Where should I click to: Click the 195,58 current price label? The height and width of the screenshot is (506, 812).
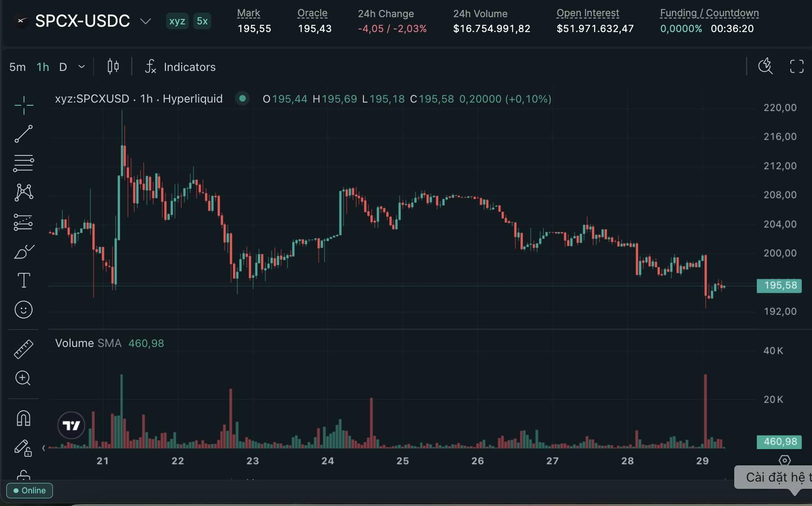(x=779, y=286)
